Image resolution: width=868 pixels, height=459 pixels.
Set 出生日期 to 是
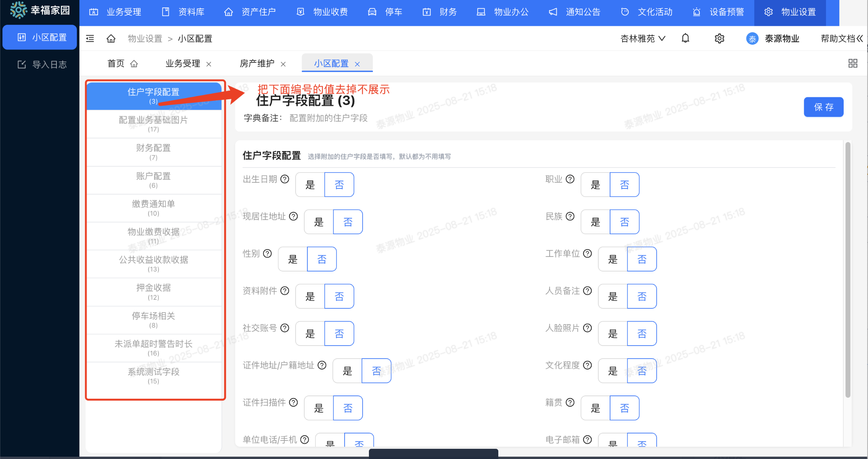tap(310, 185)
